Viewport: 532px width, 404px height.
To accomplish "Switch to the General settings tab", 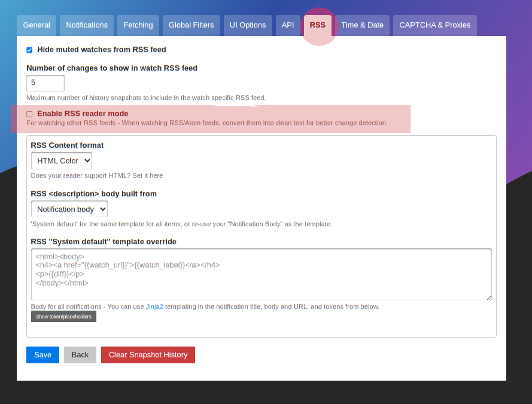I will [x=37, y=25].
